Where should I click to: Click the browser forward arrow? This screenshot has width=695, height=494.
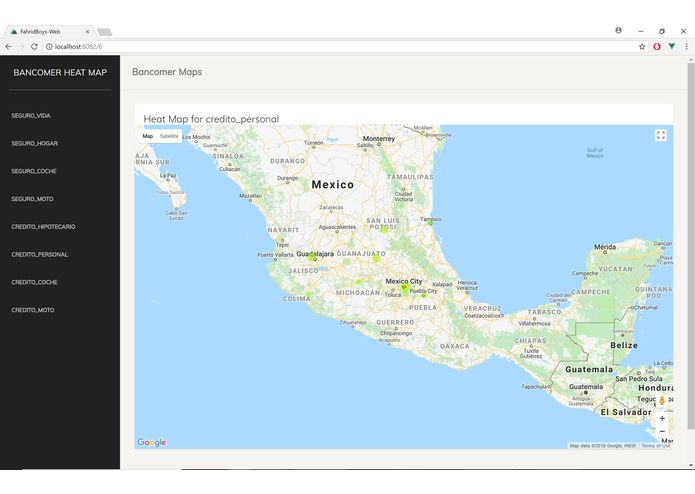coord(21,47)
